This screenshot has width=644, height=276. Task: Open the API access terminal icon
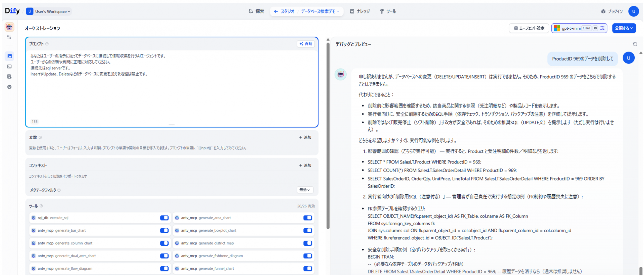(10, 67)
